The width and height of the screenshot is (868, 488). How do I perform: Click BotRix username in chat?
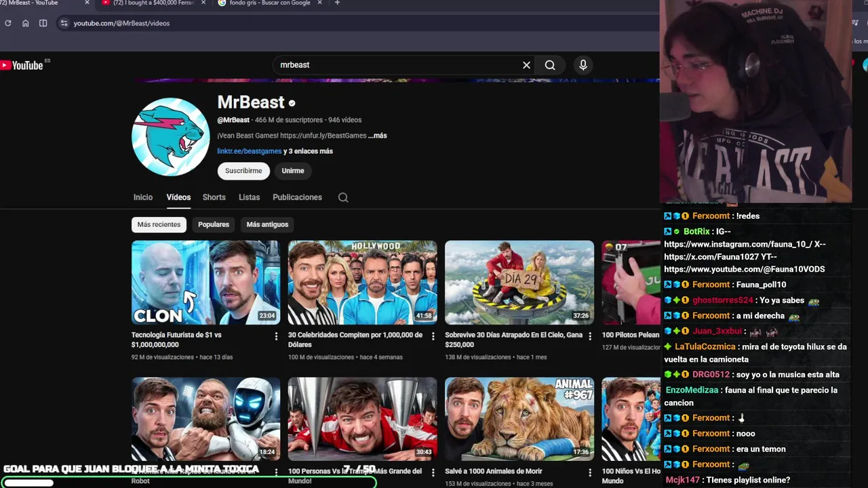696,232
